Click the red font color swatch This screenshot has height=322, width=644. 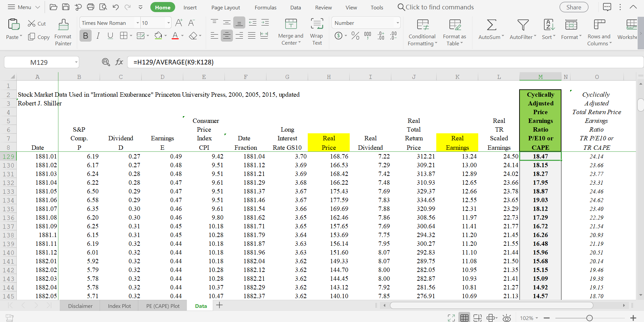tap(175, 36)
